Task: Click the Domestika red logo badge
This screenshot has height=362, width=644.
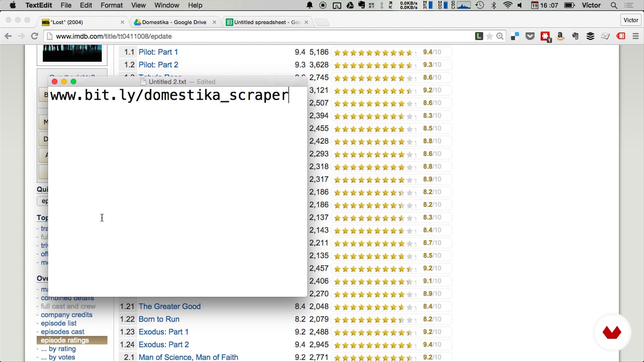Action: tap(612, 332)
